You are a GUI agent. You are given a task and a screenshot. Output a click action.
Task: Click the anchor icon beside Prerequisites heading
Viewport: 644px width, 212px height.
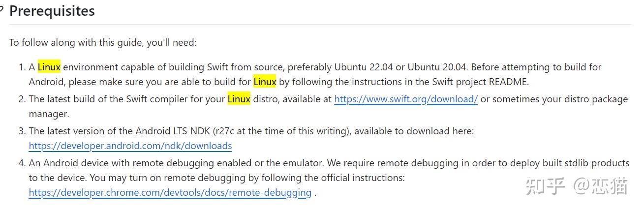point(2,11)
